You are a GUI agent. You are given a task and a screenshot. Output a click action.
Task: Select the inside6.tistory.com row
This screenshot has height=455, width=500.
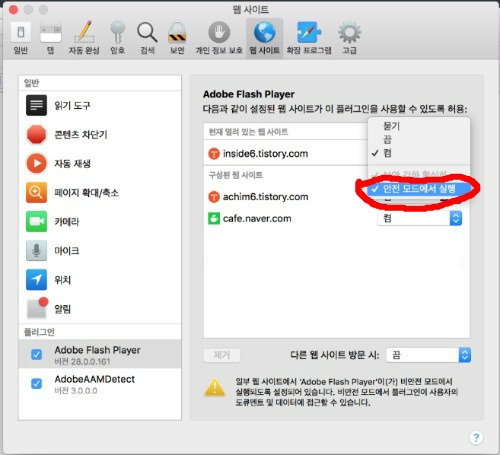pos(285,154)
